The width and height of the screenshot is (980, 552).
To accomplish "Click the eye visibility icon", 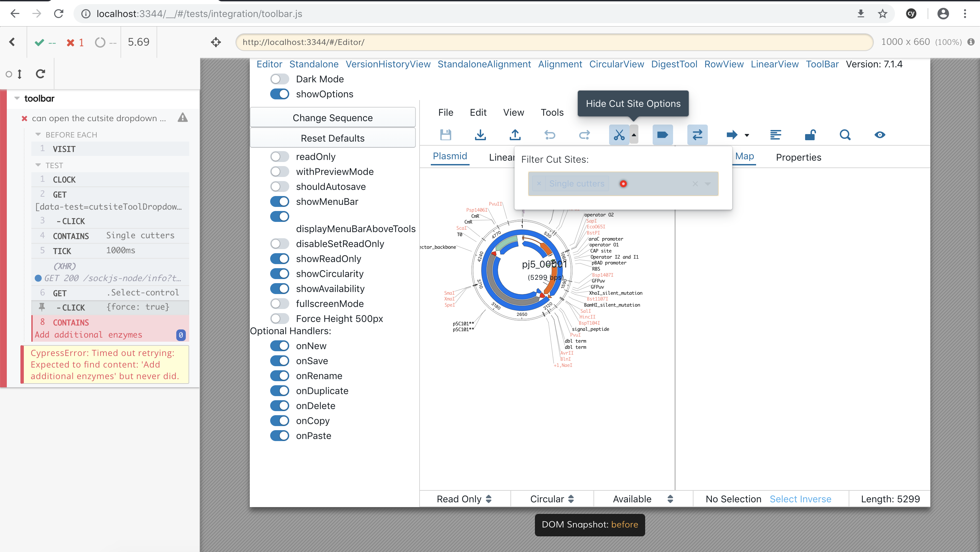I will pyautogui.click(x=880, y=135).
